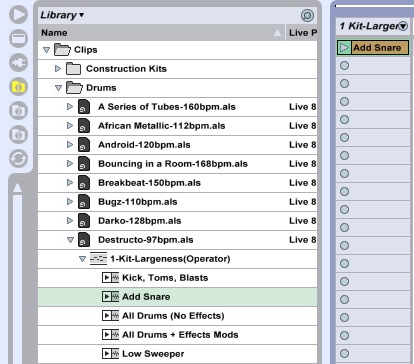The height and width of the screenshot is (364, 414).
Task: Select Bouncing in a Room-168bpm.als
Action: tap(173, 164)
